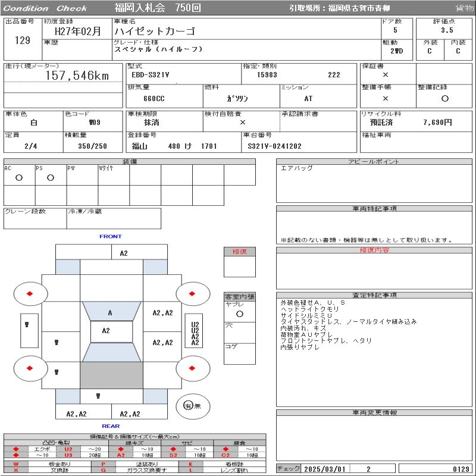The height and width of the screenshot is (476, 476).
Task: Click the × mark under 整備手帳
Action: click(x=386, y=98)
